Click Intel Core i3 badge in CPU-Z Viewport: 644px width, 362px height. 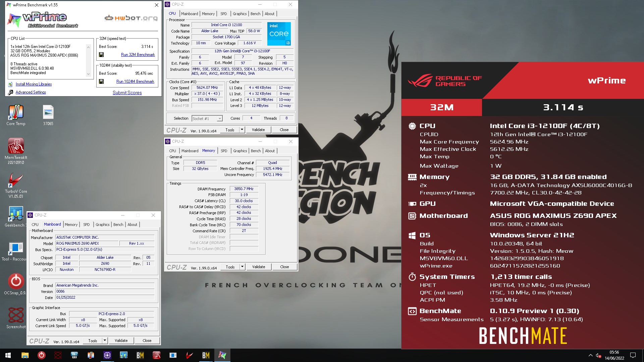[x=279, y=34]
